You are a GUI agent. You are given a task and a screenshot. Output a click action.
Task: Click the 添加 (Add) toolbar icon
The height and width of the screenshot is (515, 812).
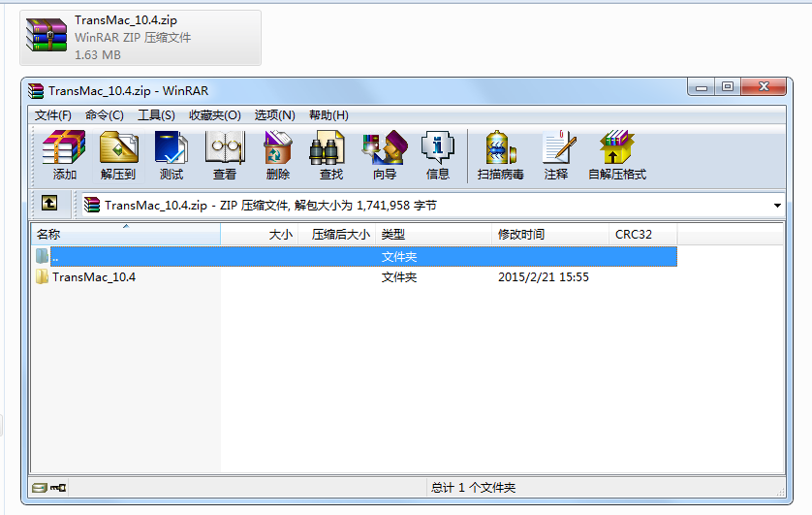tap(64, 155)
